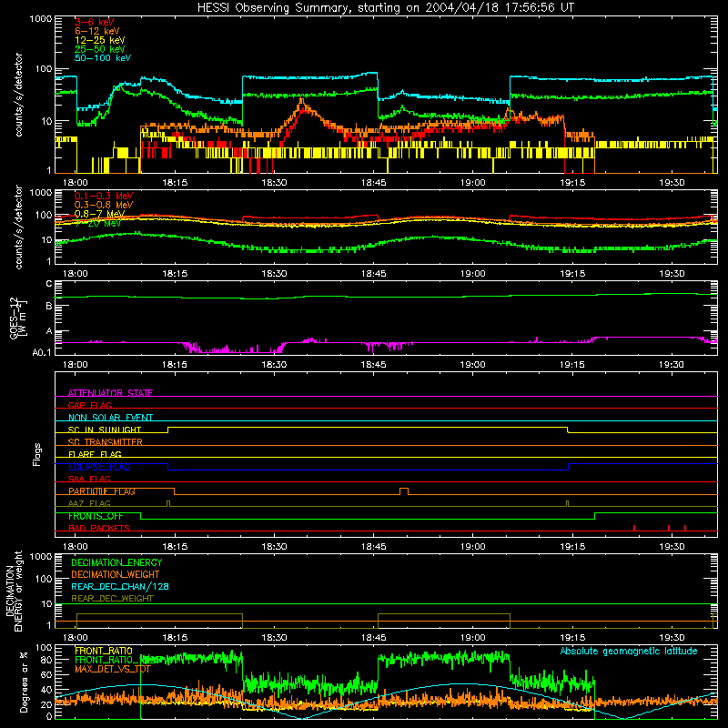This screenshot has width=728, height=728.
Task: Click the GOES-12 axis title
Action: 17,318
